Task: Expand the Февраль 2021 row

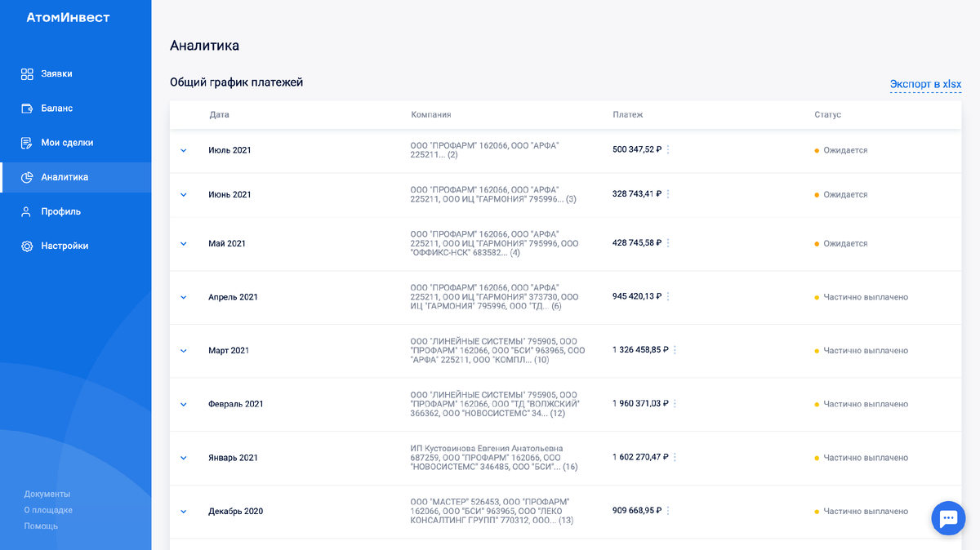Action: click(184, 405)
